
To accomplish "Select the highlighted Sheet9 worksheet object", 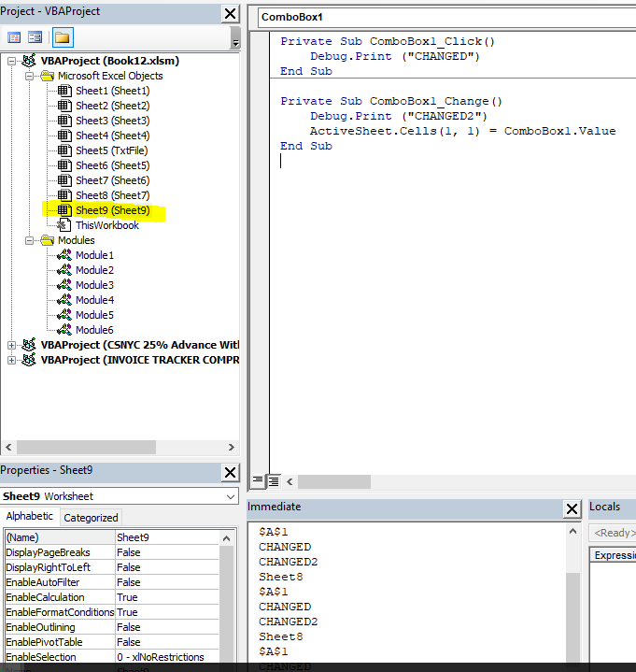I will 111,210.
